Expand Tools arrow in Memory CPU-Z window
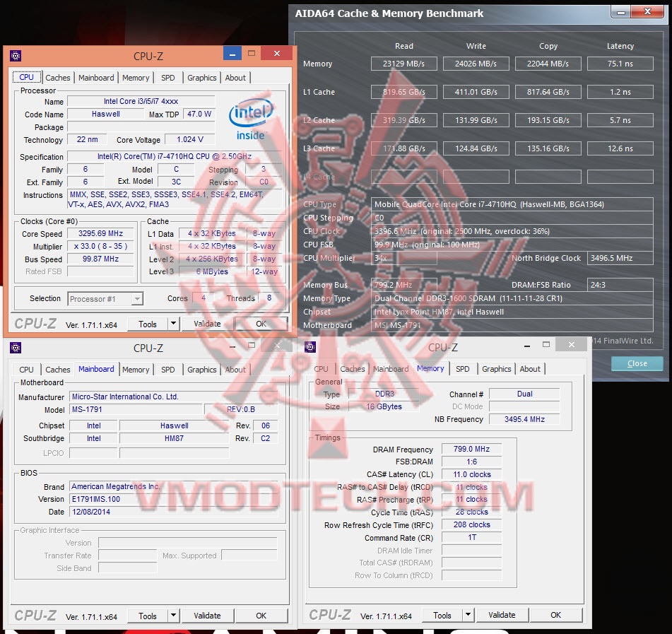 [468, 615]
